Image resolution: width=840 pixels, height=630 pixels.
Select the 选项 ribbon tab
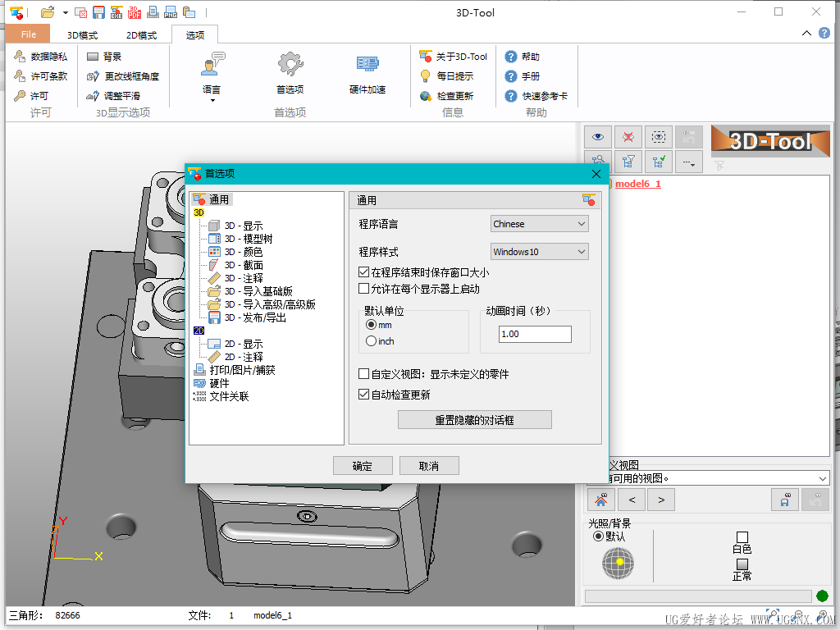195,35
